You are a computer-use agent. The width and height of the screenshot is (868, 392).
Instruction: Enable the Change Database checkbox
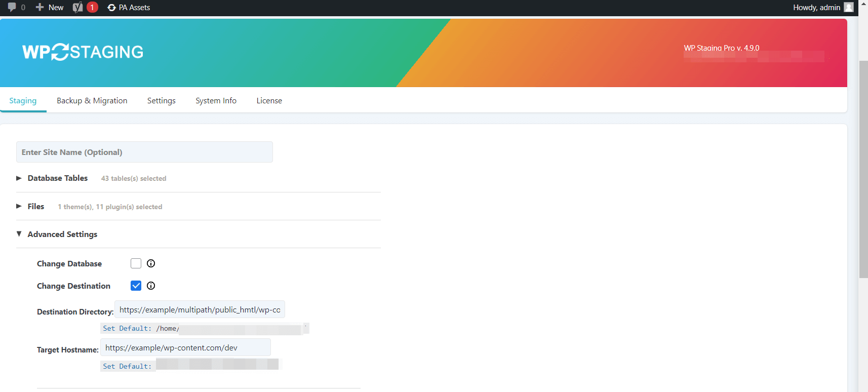point(136,263)
